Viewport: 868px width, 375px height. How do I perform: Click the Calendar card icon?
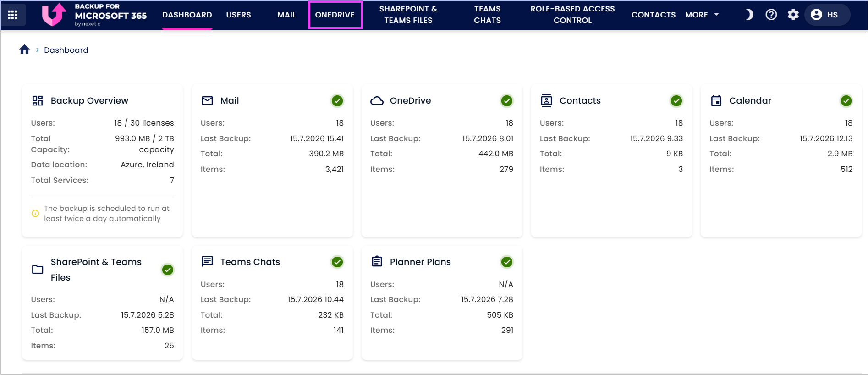716,101
